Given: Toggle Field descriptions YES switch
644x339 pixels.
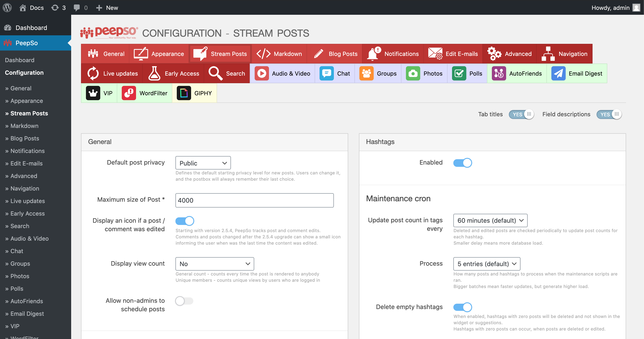Looking at the screenshot, I should (609, 114).
